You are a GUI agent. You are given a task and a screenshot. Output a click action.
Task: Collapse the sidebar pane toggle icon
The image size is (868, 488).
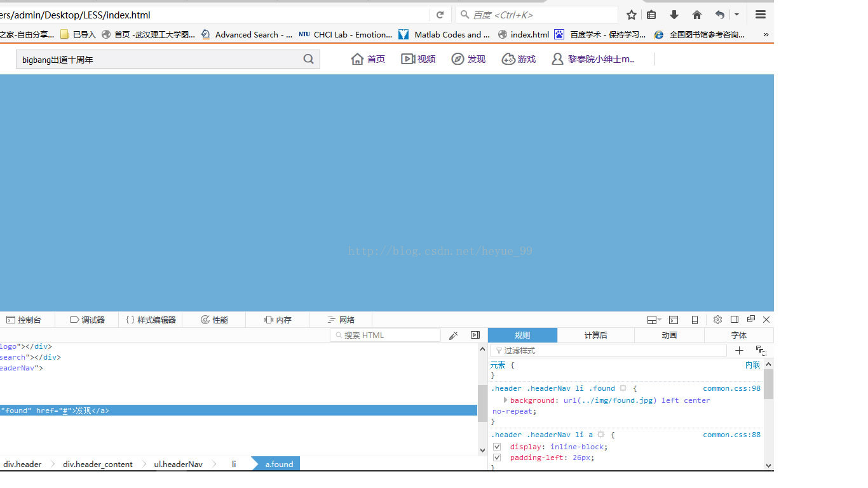(475, 335)
